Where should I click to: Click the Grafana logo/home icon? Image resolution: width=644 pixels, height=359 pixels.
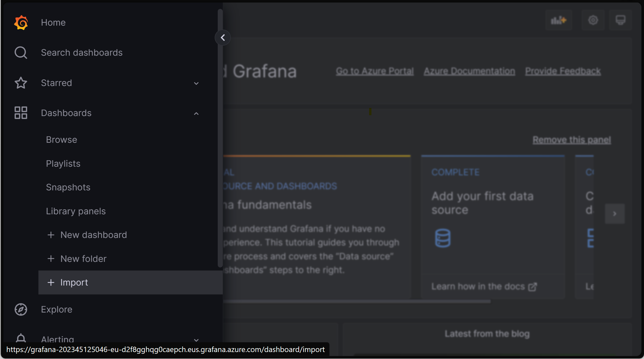click(x=21, y=22)
